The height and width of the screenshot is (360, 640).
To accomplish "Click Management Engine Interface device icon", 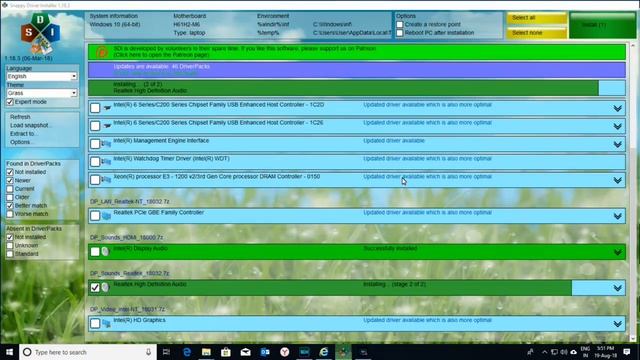I will click(106, 144).
